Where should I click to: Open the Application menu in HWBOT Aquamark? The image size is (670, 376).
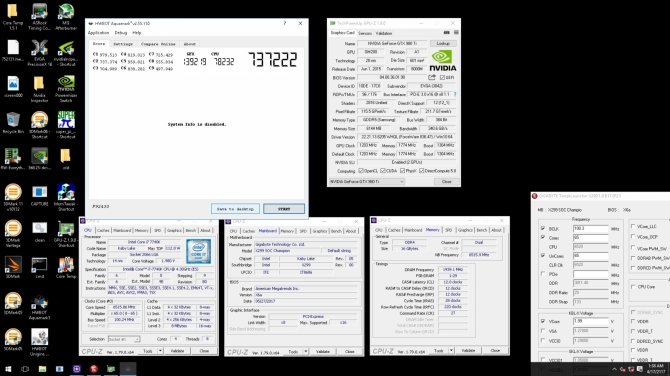[98, 32]
